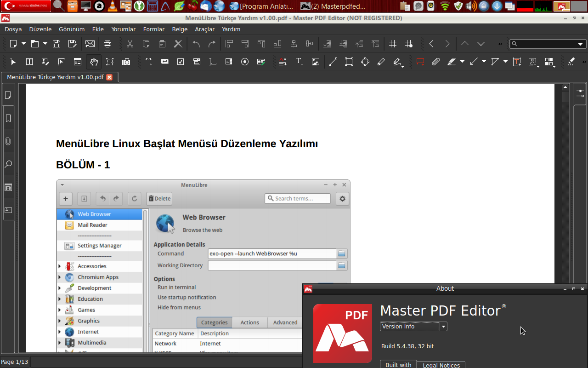
Task: Expand the Highlight tool dropdown arrow
Action: tap(462, 62)
